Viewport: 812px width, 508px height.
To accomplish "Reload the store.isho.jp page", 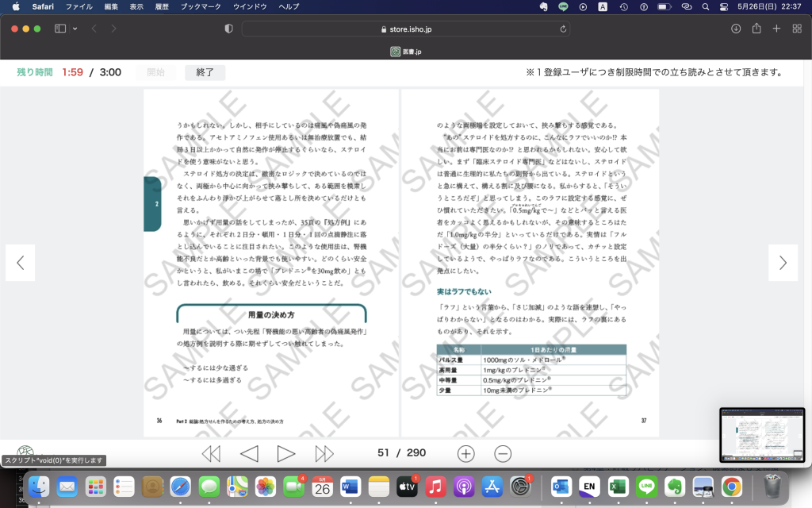I will [564, 29].
